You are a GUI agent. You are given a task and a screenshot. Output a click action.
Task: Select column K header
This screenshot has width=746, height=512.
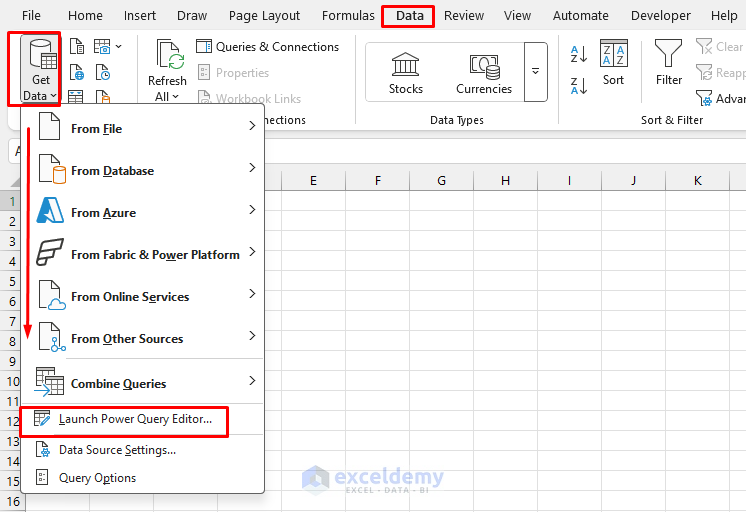click(x=697, y=181)
